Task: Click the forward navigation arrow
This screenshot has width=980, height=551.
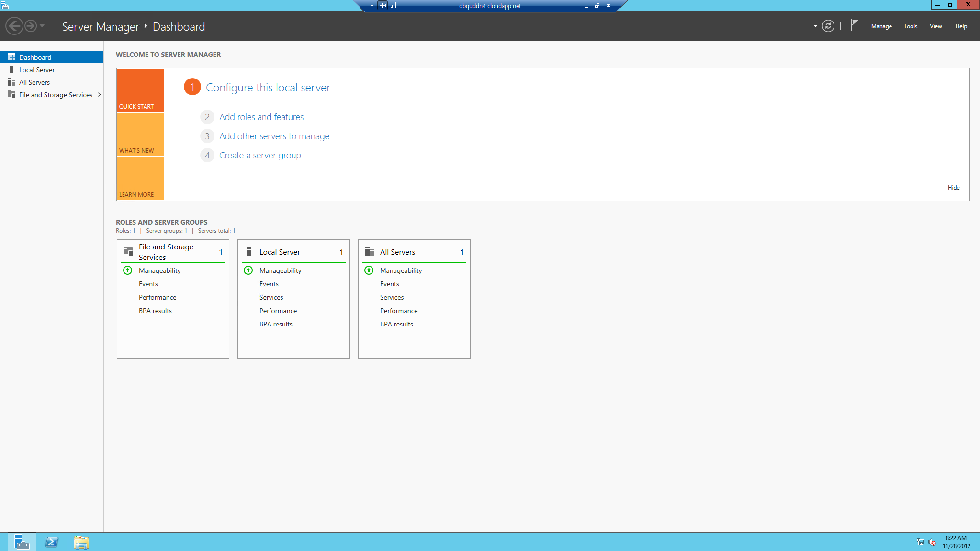Action: pos(31,26)
